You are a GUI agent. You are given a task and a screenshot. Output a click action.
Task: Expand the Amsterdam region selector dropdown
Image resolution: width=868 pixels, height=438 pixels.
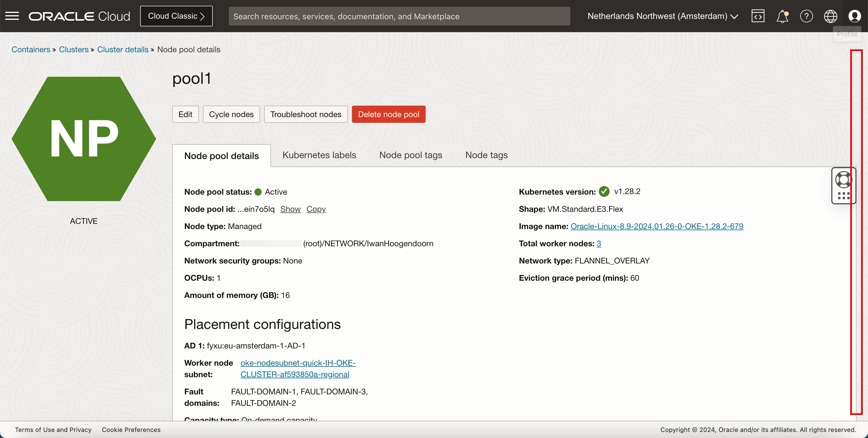coord(662,16)
